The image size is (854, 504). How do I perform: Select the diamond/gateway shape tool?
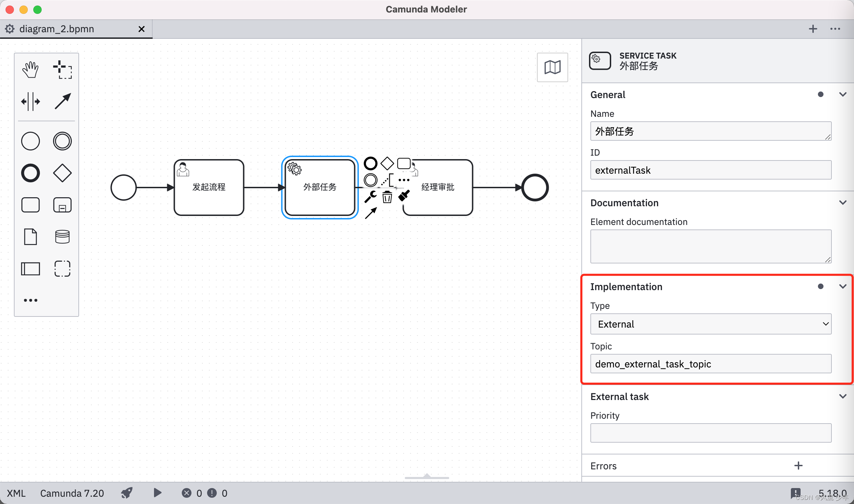(62, 173)
